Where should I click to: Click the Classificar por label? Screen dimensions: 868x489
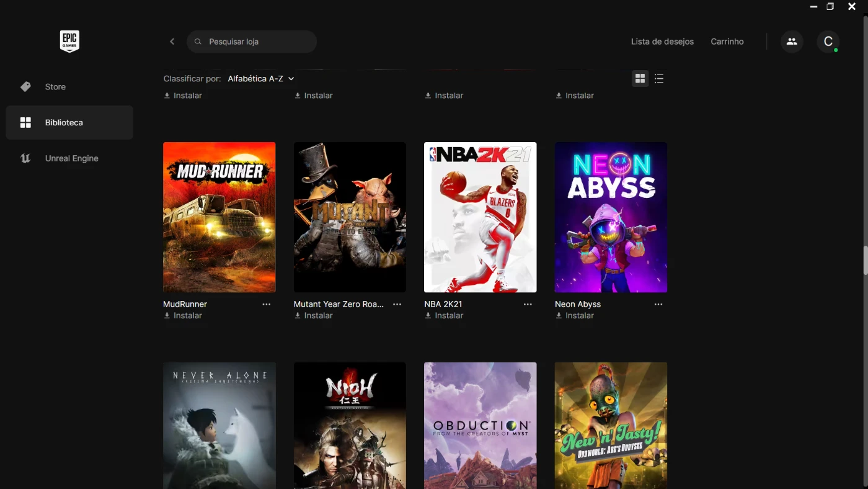[192, 79]
